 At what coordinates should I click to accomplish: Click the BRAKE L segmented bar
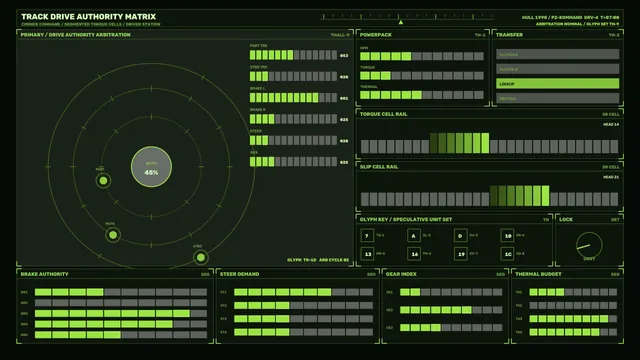293,98
